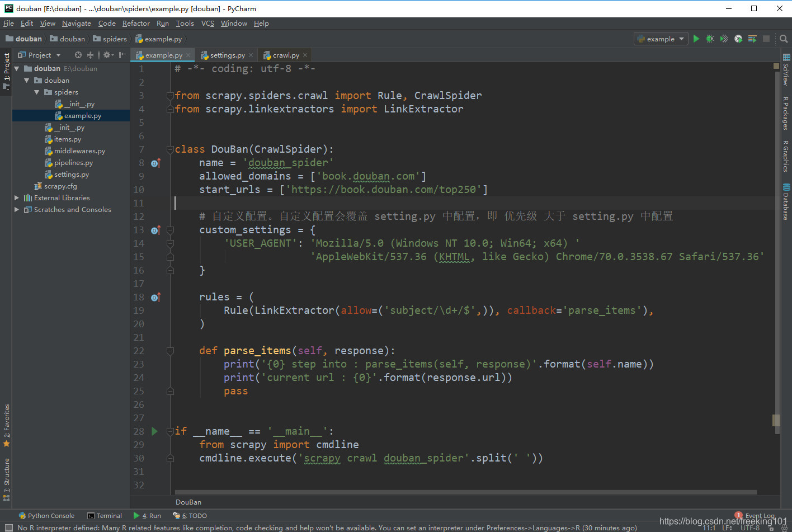Open Search Everywhere magnifier icon
The height and width of the screenshot is (532, 792).
[x=784, y=39]
